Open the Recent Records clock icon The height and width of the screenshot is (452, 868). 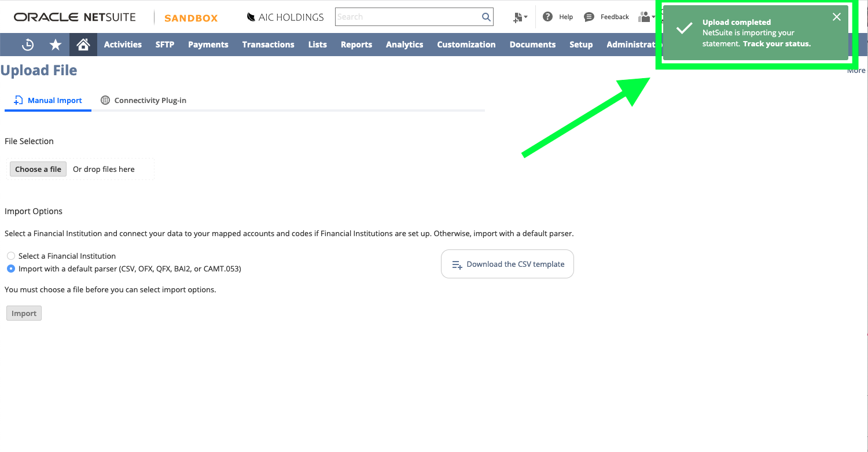tap(28, 45)
